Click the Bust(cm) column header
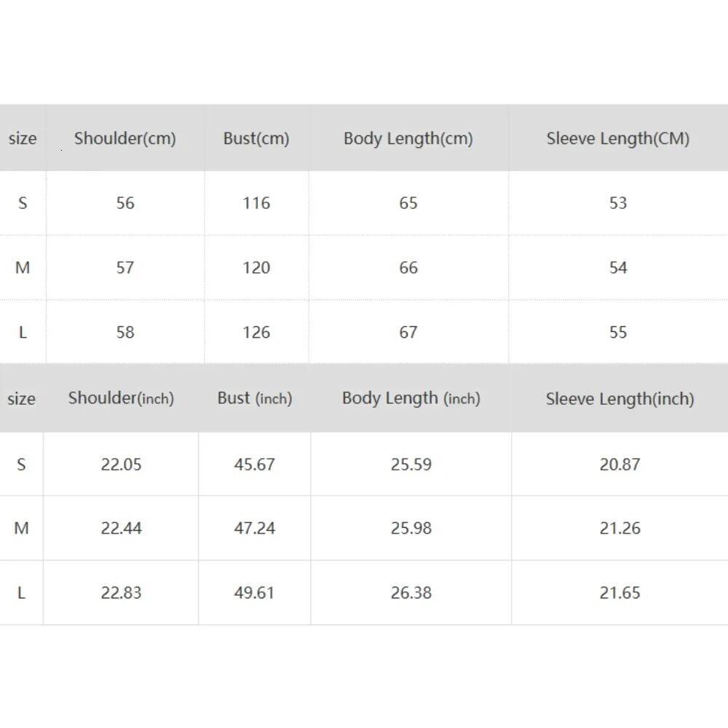 (256, 138)
